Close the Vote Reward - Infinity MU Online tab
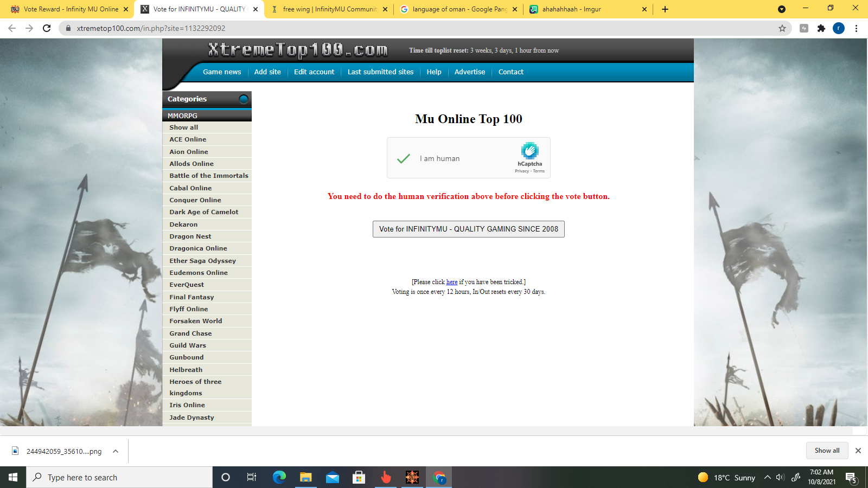Screen dimensions: 868x488 (126, 9)
